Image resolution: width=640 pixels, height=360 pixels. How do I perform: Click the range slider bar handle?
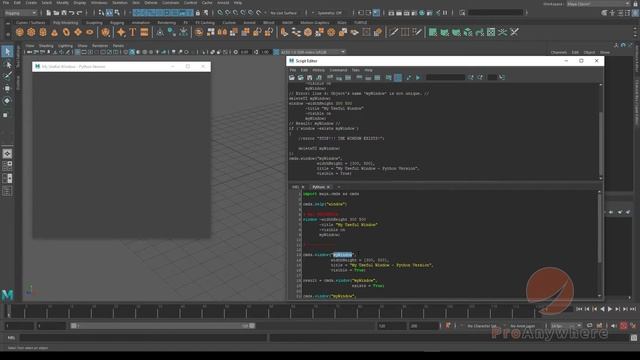[x=163, y=326]
